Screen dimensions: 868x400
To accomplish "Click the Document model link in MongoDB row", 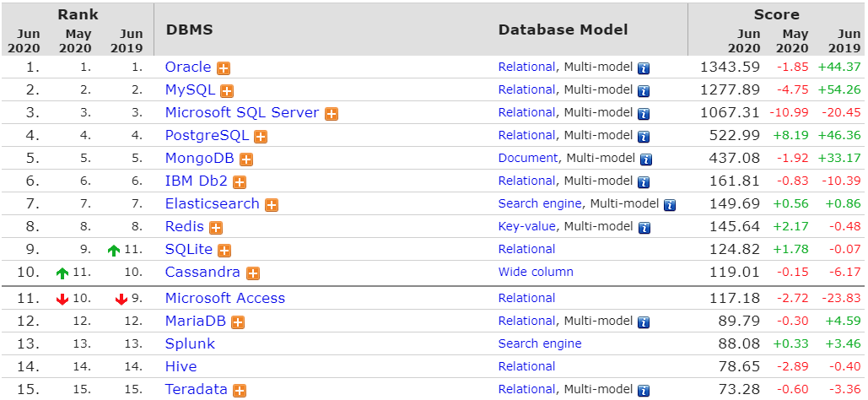I will [528, 158].
